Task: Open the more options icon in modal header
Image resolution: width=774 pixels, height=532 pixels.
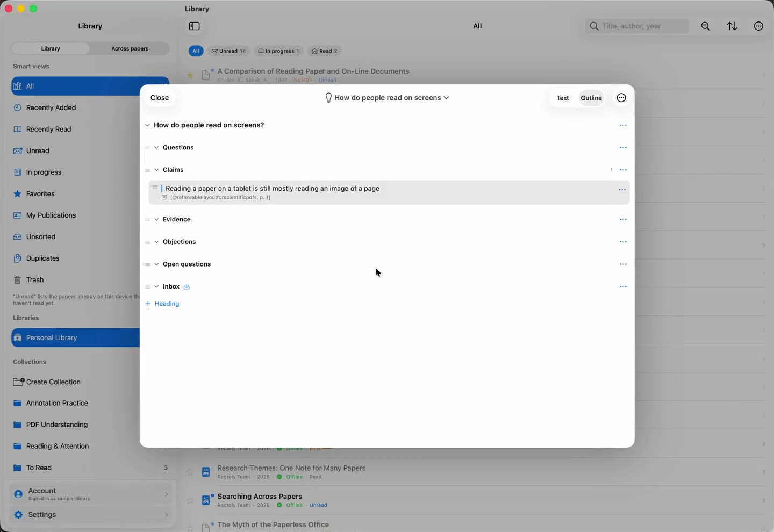Action: (x=621, y=98)
